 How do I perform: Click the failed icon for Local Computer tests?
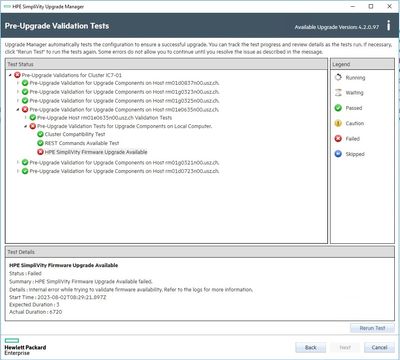click(x=33, y=126)
